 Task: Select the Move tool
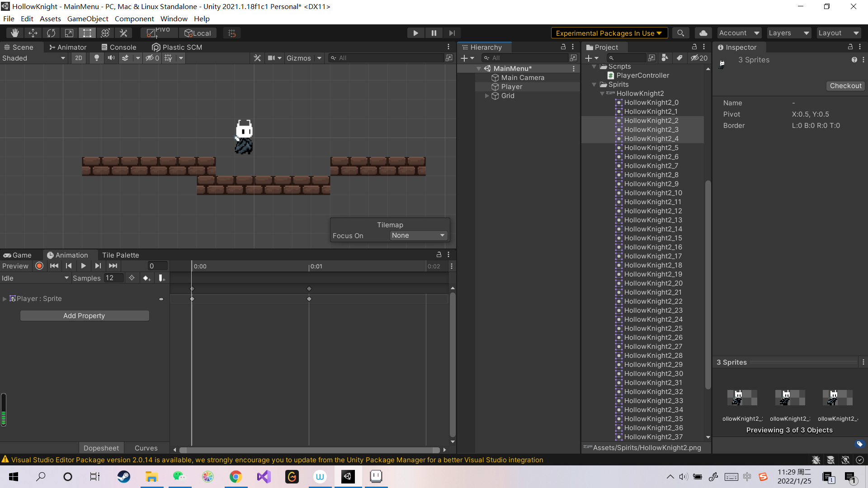(33, 33)
